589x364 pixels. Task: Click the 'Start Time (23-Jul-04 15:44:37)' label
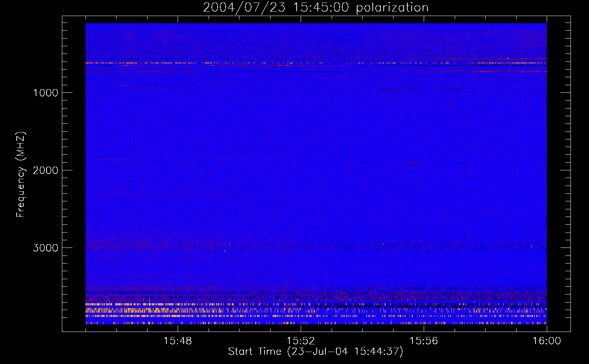point(316,352)
